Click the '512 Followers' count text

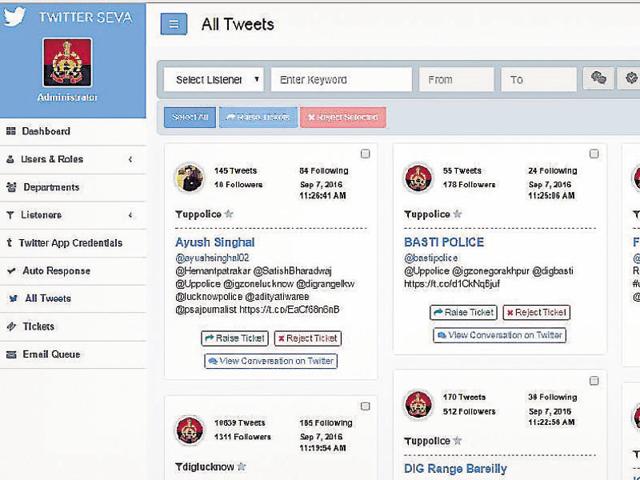click(x=469, y=411)
